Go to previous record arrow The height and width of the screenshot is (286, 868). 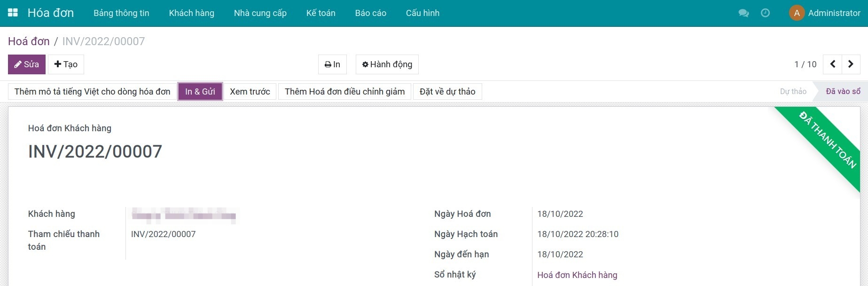click(832, 64)
